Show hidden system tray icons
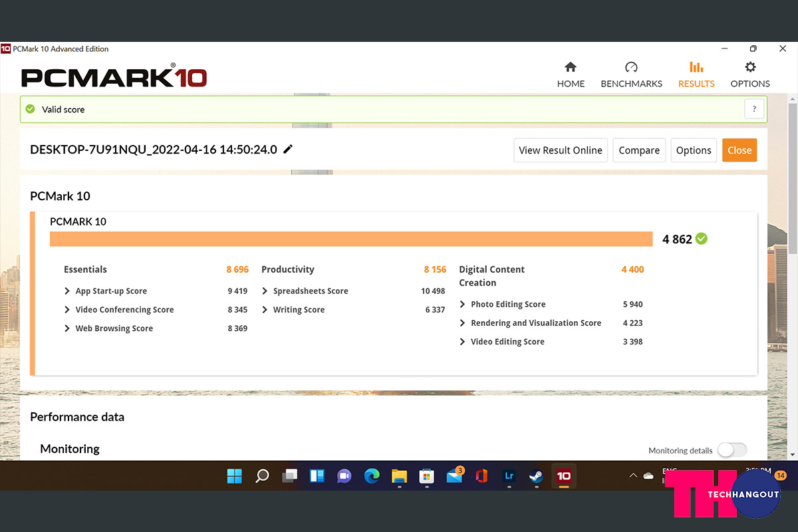Screen dimensions: 798x532 (632, 476)
